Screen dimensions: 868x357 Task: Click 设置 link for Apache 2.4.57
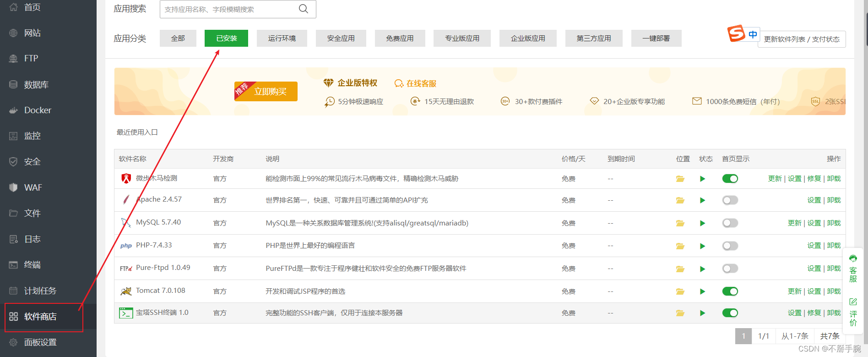[814, 200]
